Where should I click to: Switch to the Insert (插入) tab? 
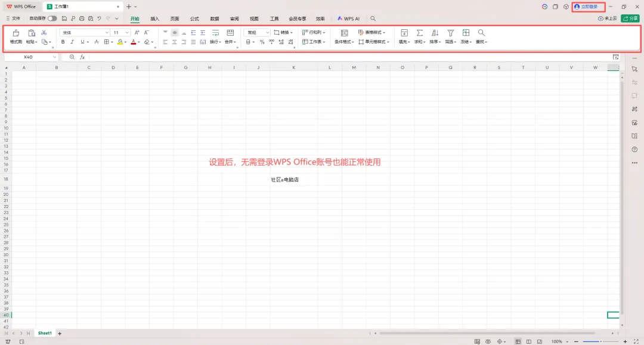click(155, 18)
